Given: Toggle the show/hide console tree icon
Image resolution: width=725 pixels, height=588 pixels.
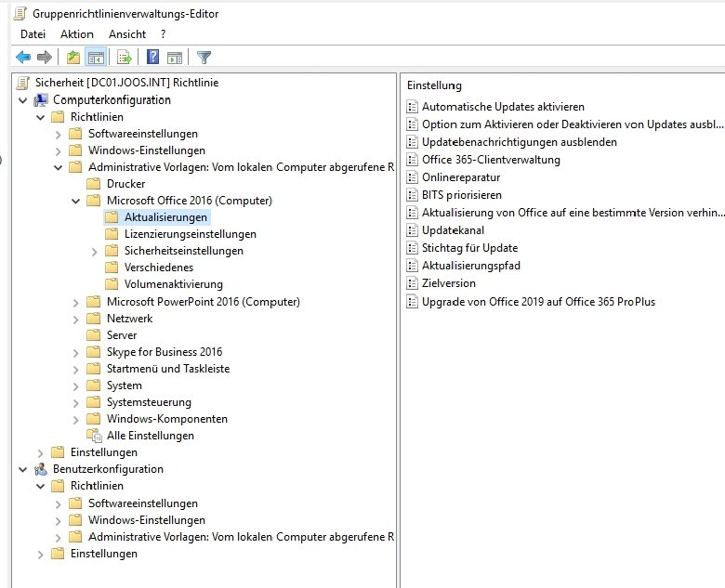Looking at the screenshot, I should (x=95, y=58).
